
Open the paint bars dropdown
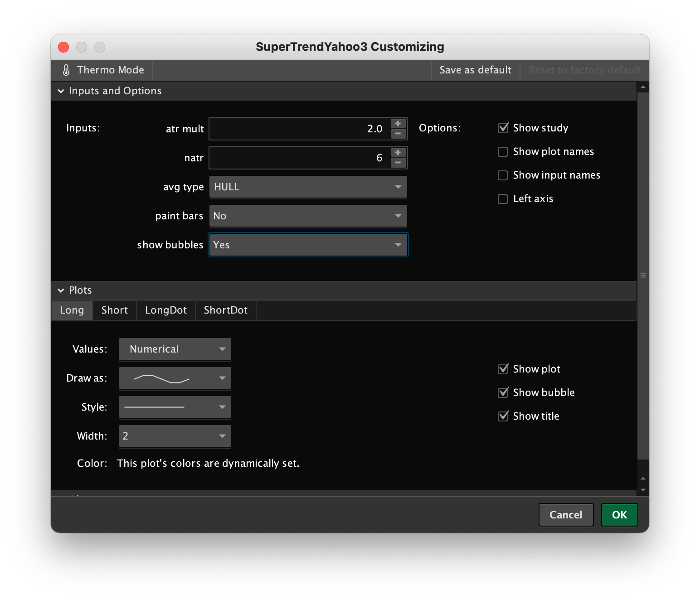click(x=308, y=216)
